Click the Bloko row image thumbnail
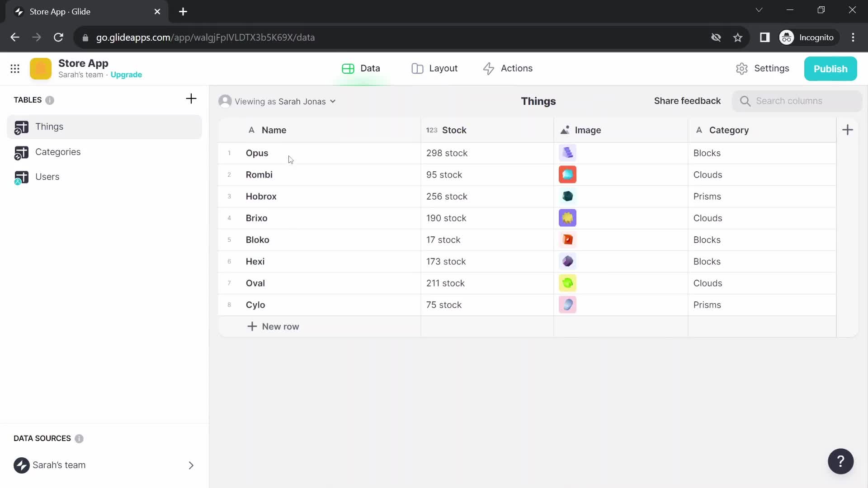The height and width of the screenshot is (488, 868). [567, 239]
